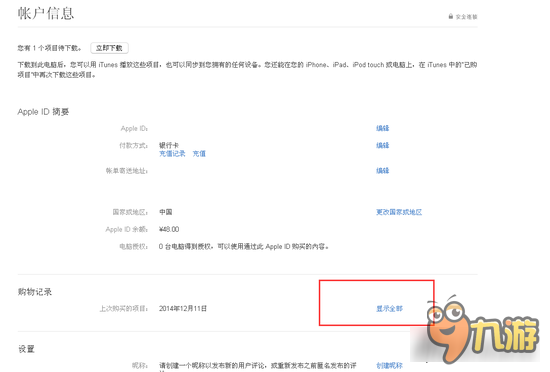This screenshot has height=372, width=550.
Task: Click 编辑 link beside 帐单寄送地址
Action: click(382, 171)
